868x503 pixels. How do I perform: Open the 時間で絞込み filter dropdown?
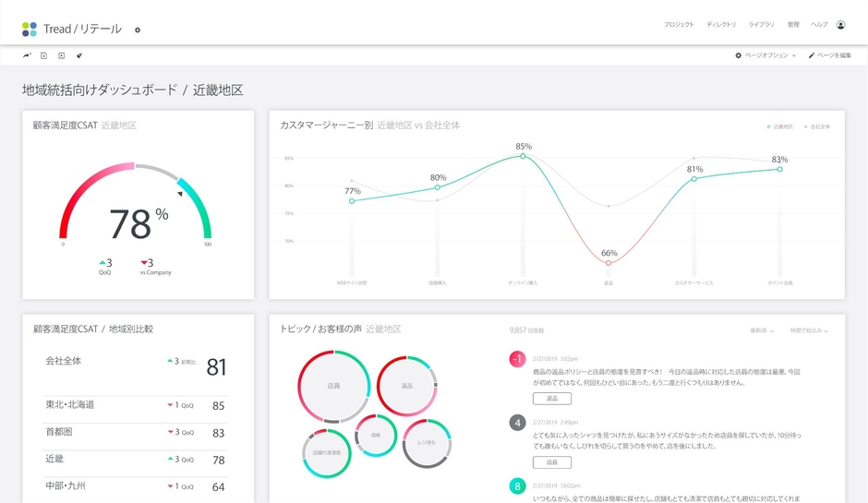coord(809,330)
